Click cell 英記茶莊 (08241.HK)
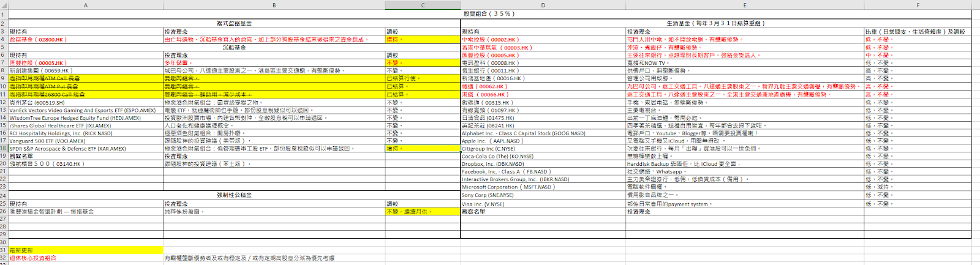Viewport: 980px width, 265px height. pyautogui.click(x=543, y=125)
